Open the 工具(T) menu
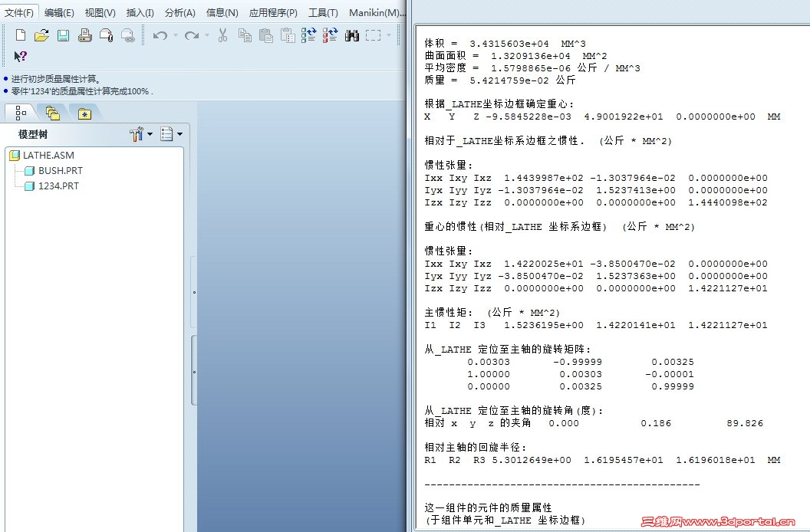Screen dimensions: 810x532 tap(323, 13)
